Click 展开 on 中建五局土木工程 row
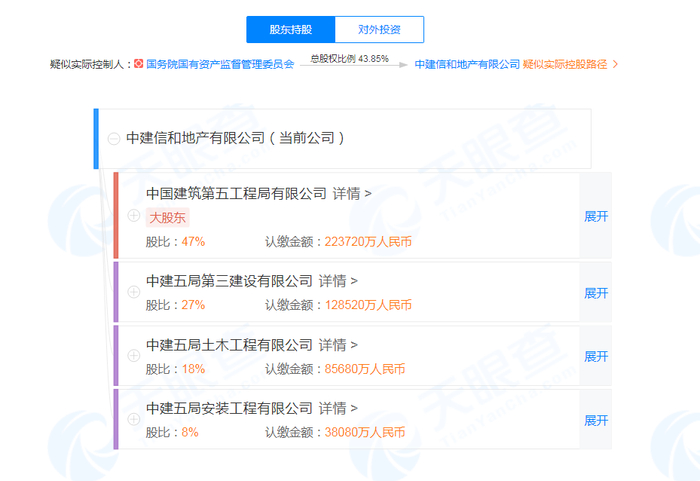The width and height of the screenshot is (700, 481). tap(596, 356)
